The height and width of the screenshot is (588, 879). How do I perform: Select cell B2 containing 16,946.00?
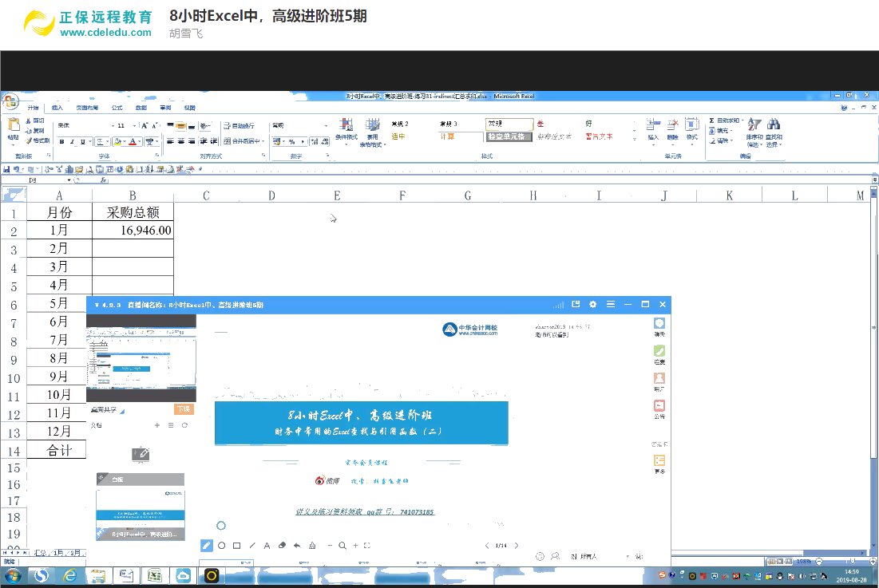(133, 230)
